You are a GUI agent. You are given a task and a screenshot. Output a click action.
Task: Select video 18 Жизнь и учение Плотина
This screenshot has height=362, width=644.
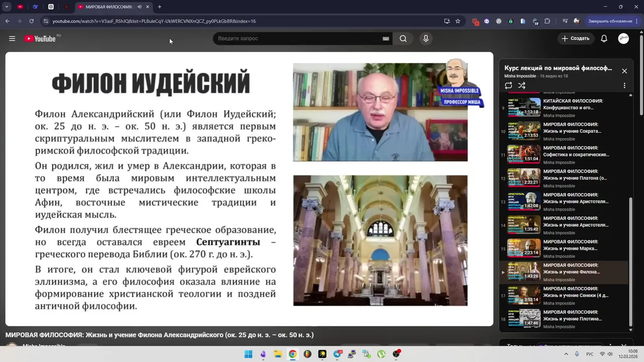click(x=563, y=319)
